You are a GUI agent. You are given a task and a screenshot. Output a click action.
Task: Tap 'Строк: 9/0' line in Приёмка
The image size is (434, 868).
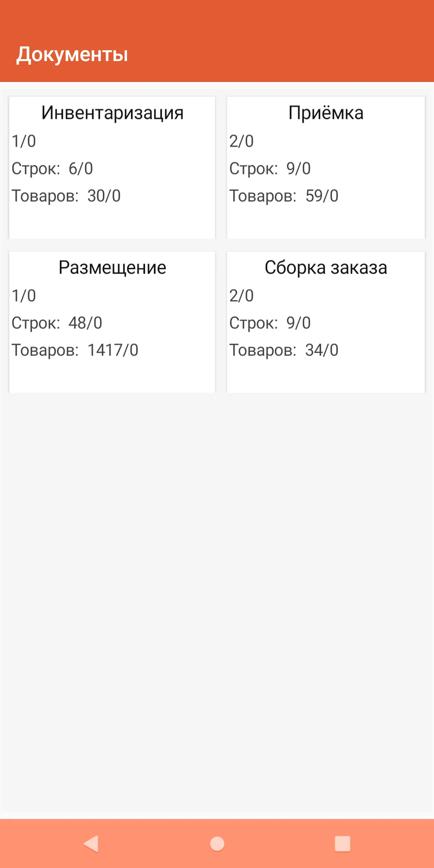[270, 169]
